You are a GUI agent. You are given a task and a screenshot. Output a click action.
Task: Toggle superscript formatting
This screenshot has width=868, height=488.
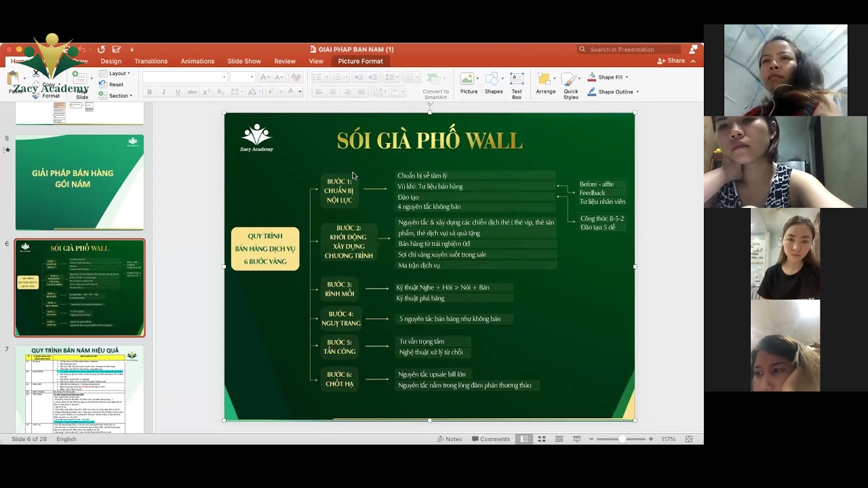point(208,92)
